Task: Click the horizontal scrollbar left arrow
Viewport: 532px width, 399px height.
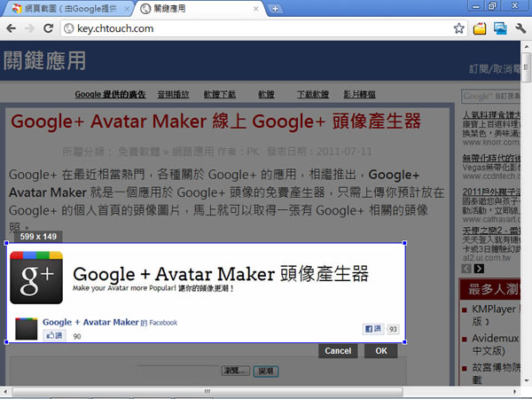Action: (x=6, y=392)
